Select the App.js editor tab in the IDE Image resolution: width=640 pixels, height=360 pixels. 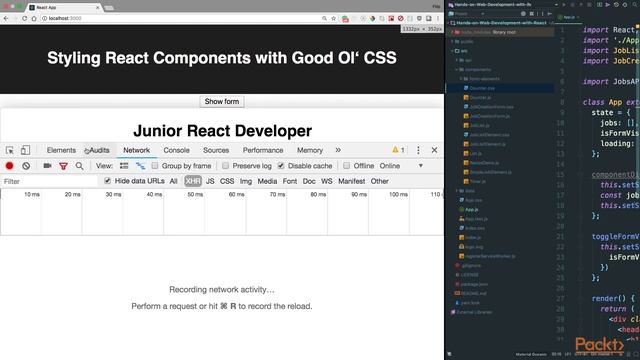coord(569,17)
